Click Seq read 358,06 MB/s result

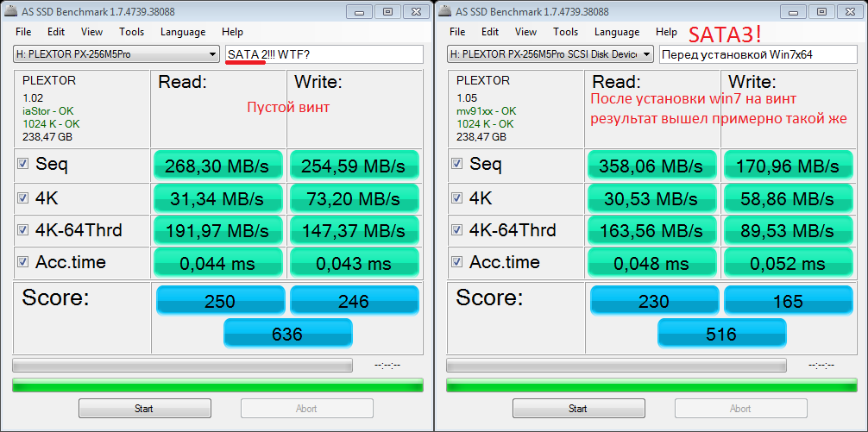[652, 165]
